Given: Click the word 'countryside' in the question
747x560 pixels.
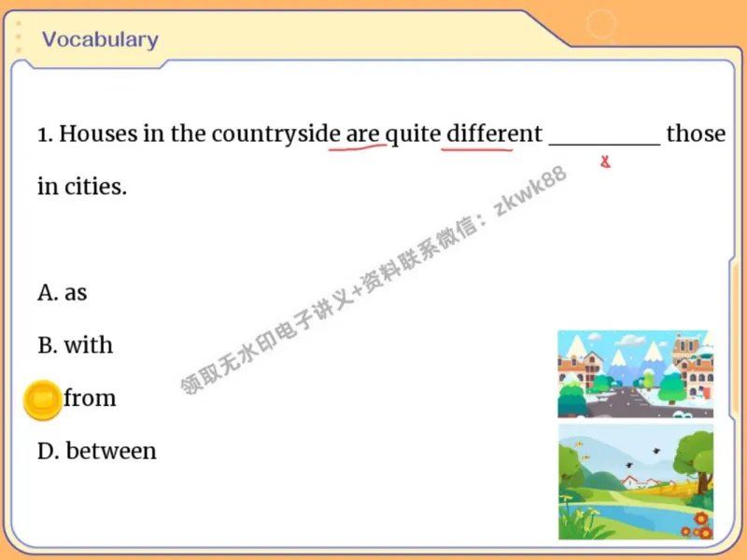Looking at the screenshot, I should 276,134.
